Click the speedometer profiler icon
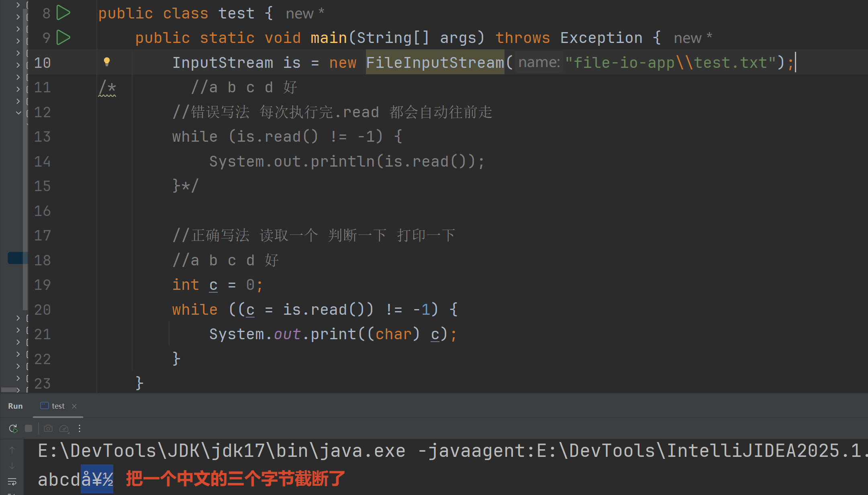The height and width of the screenshot is (495, 868). [64, 428]
